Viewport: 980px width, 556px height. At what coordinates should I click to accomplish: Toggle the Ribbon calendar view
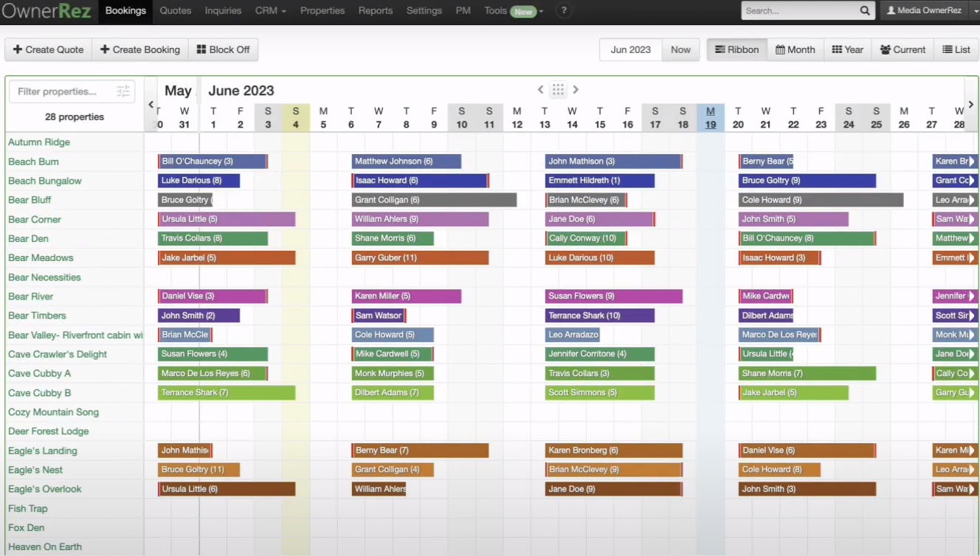click(736, 49)
